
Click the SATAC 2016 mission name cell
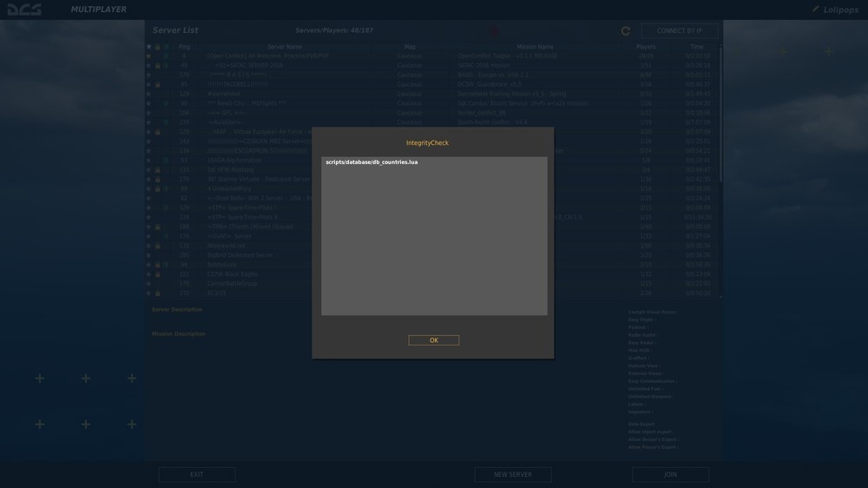483,65
